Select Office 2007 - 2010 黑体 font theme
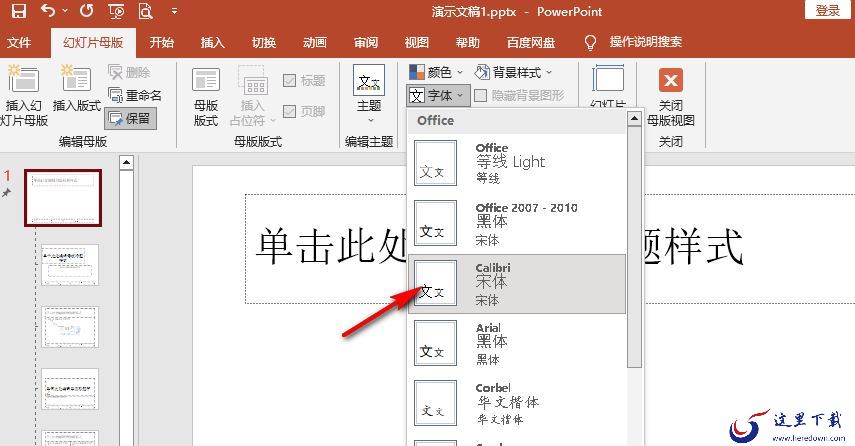 (x=517, y=223)
